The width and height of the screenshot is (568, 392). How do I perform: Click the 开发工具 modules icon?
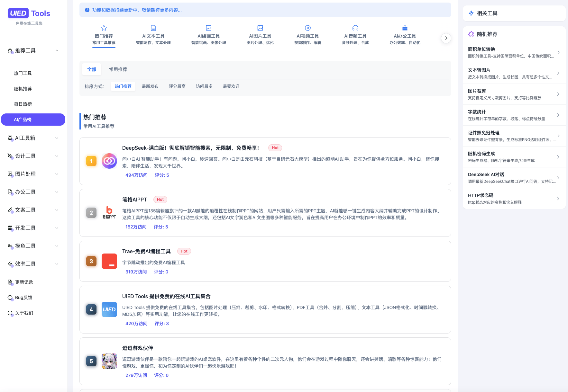[10, 228]
